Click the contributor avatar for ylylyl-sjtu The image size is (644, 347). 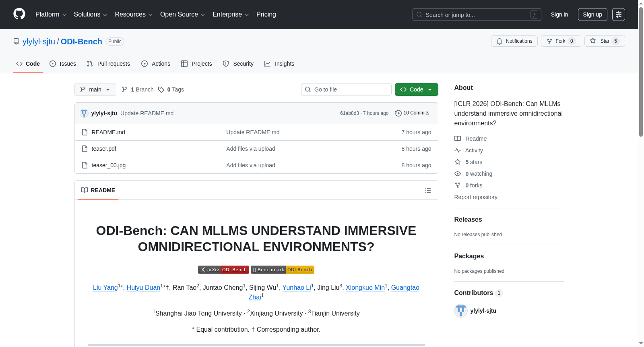click(461, 311)
